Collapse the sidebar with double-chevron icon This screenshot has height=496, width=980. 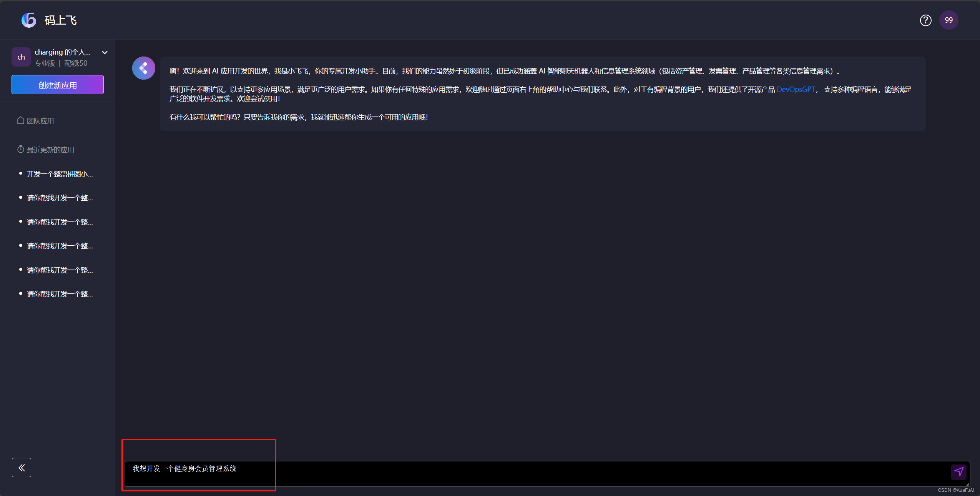(x=22, y=468)
